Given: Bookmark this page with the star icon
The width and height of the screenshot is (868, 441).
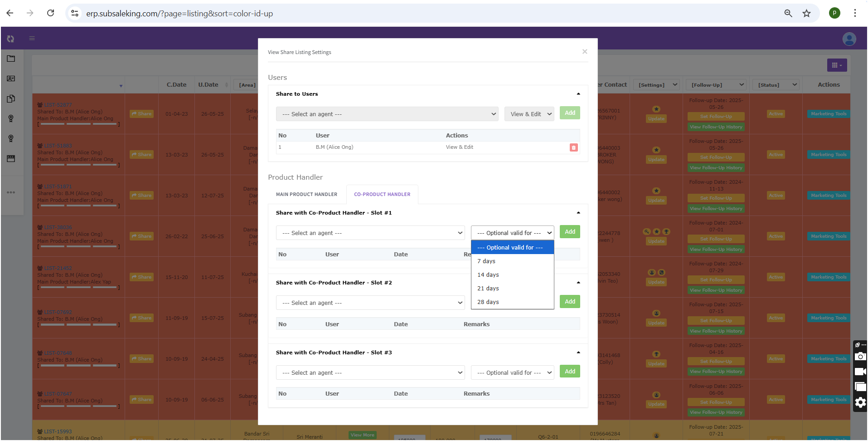Looking at the screenshot, I should pos(806,13).
